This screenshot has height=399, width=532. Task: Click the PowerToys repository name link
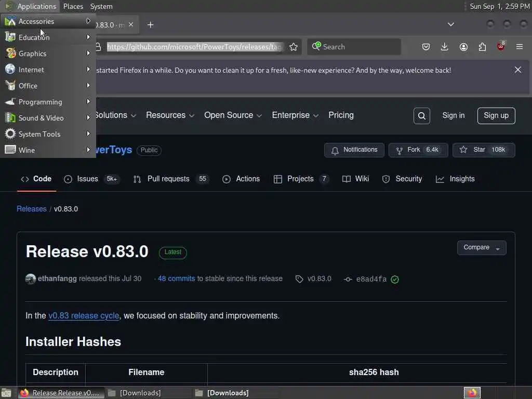click(x=113, y=150)
